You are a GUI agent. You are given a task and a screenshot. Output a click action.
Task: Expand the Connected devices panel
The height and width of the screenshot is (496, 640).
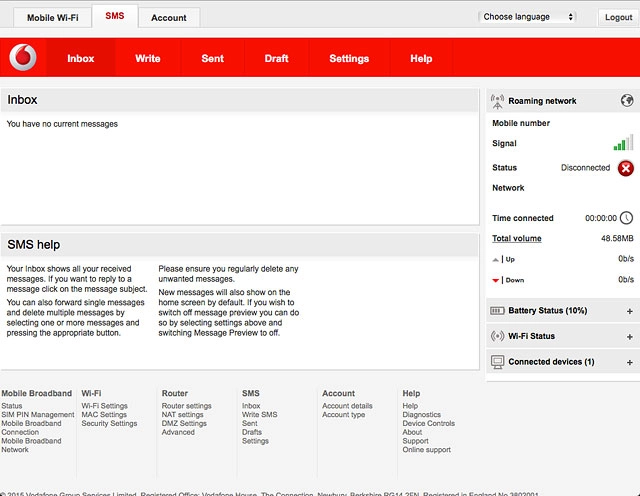pos(629,361)
